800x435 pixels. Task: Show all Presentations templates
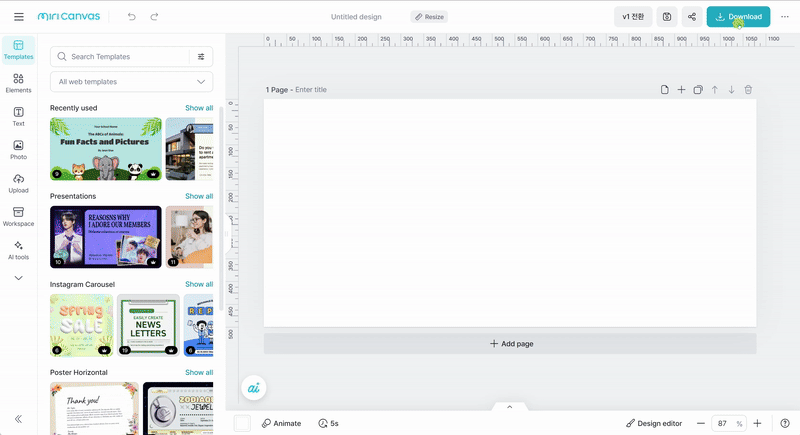click(x=198, y=196)
